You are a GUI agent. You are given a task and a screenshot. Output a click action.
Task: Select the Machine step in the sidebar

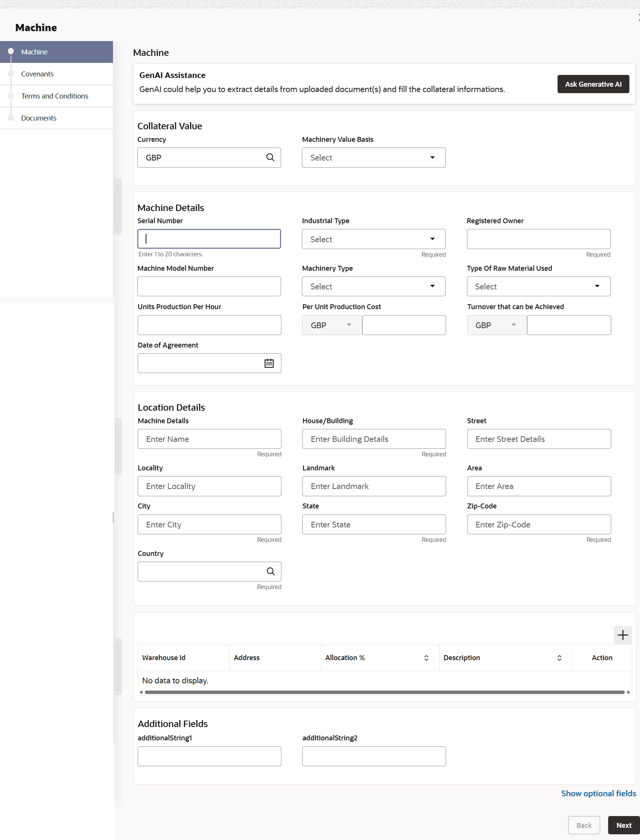click(56, 52)
